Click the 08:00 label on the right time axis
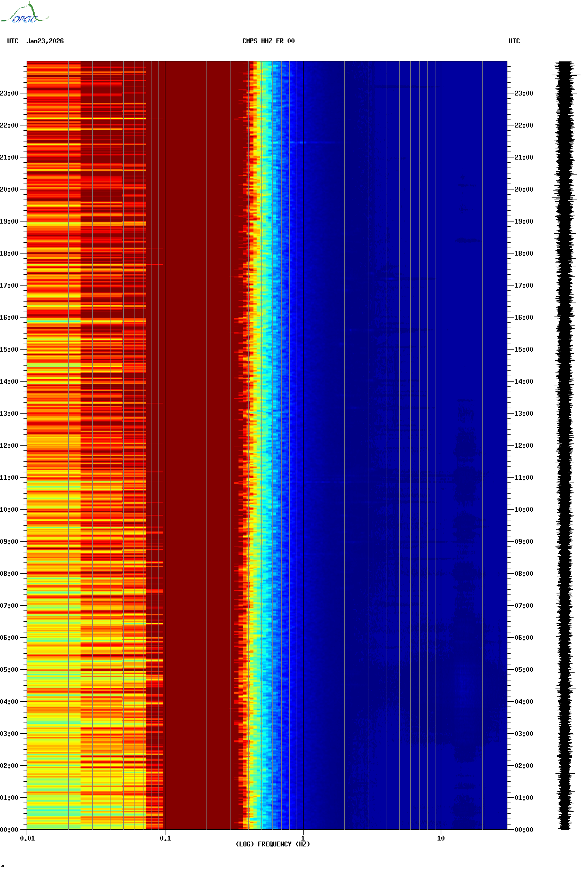The height and width of the screenshot is (872, 588). click(524, 574)
